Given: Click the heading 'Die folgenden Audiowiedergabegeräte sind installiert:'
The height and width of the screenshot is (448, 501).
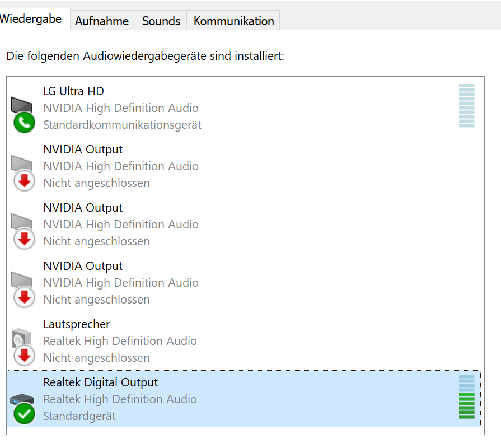Looking at the screenshot, I should pyautogui.click(x=146, y=56).
